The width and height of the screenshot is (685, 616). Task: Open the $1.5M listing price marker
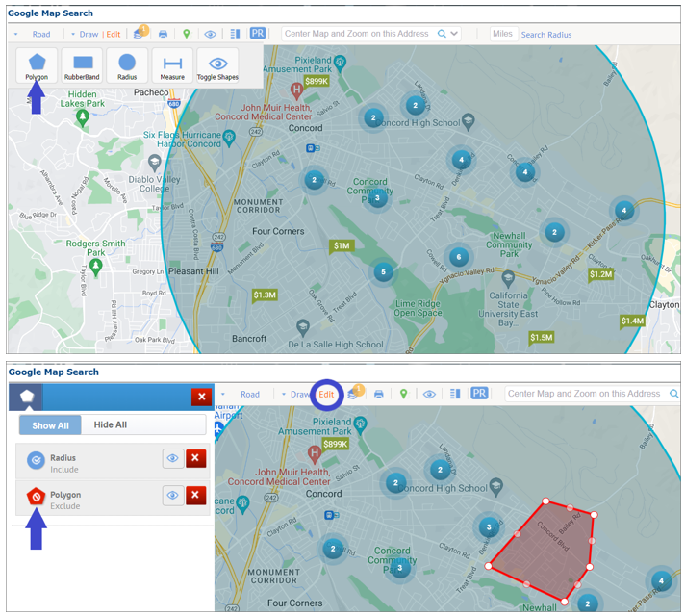click(x=542, y=338)
